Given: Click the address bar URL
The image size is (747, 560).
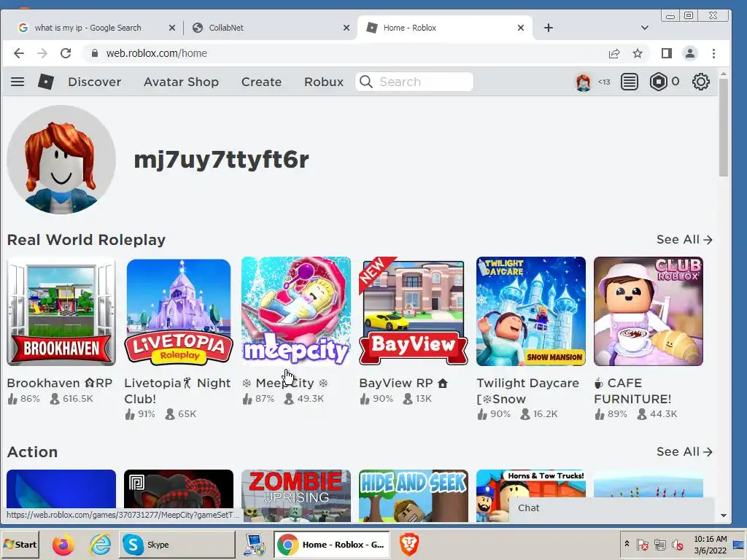Looking at the screenshot, I should click(156, 53).
